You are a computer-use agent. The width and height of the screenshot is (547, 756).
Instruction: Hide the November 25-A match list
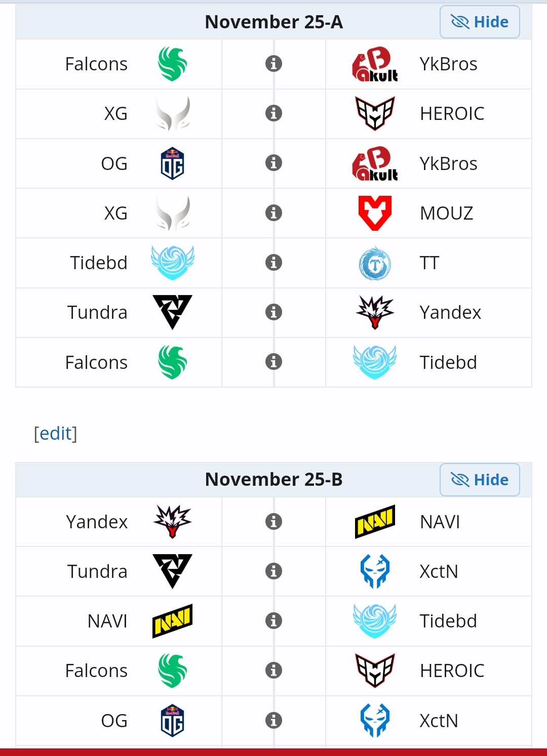pos(479,22)
